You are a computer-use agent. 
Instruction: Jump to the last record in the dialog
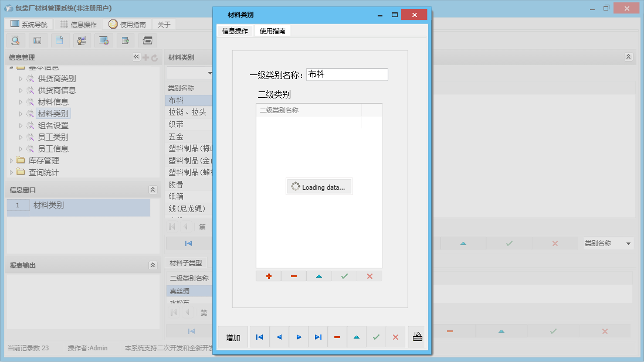(317, 337)
